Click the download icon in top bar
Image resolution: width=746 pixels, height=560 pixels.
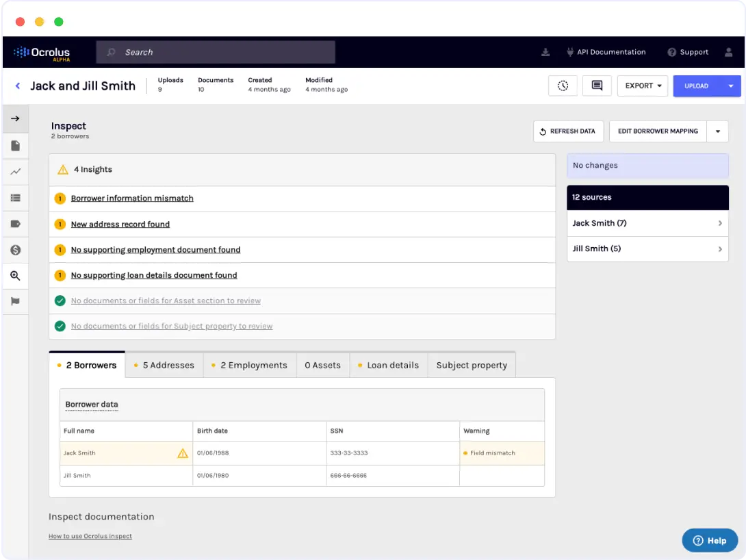pyautogui.click(x=545, y=52)
